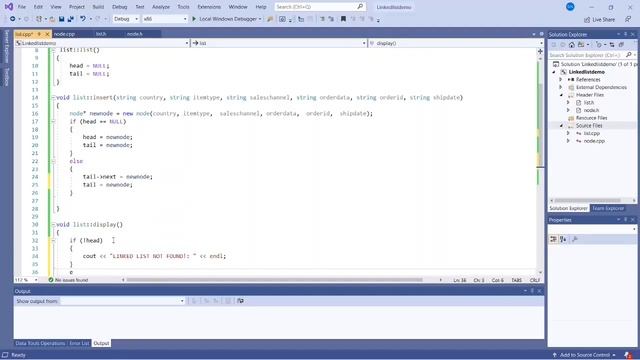This screenshot has width=640, height=360.
Task: Close the list.cpp tab
Action: pyautogui.click(x=47, y=34)
